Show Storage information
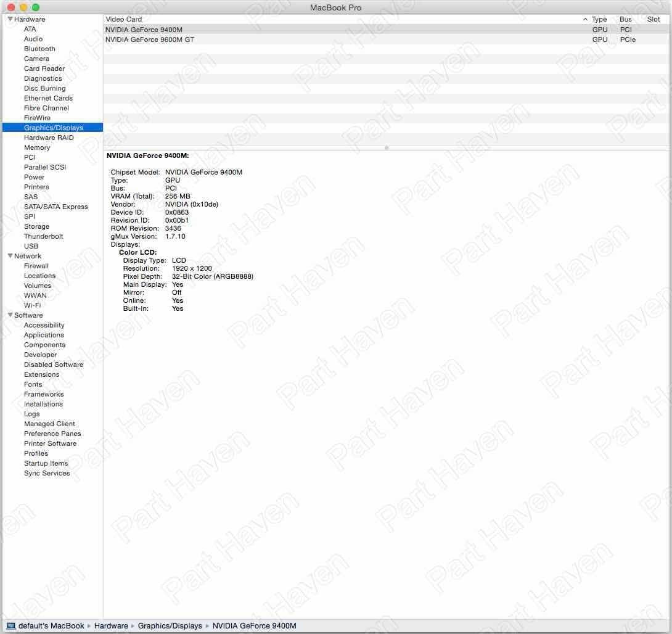The width and height of the screenshot is (672, 634). tap(36, 226)
